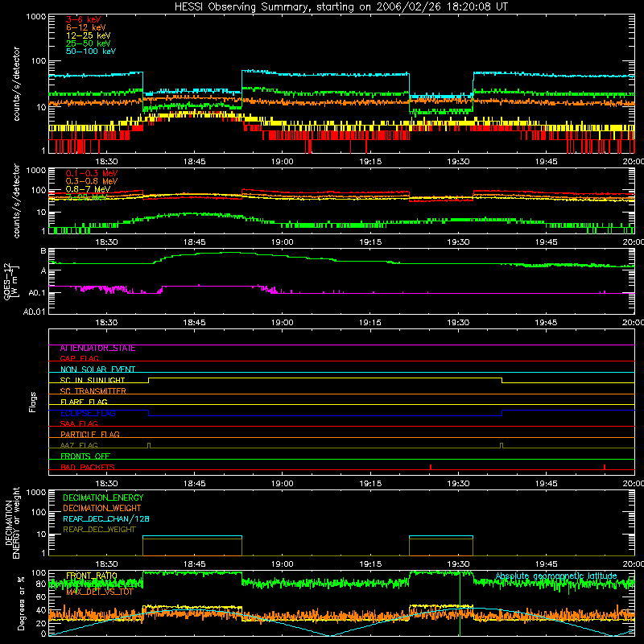Click the ECLIPSE_FLAG label

(x=88, y=413)
